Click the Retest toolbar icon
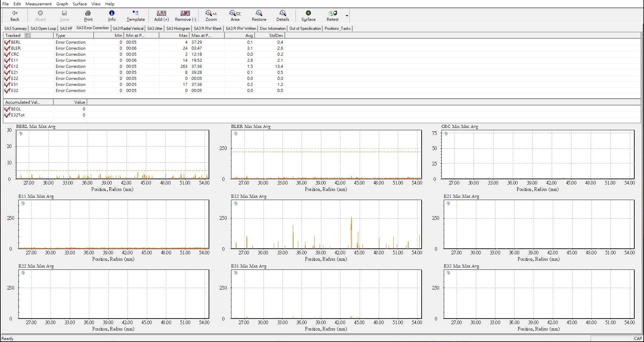Screen dimensions: 644x342 coord(332,15)
